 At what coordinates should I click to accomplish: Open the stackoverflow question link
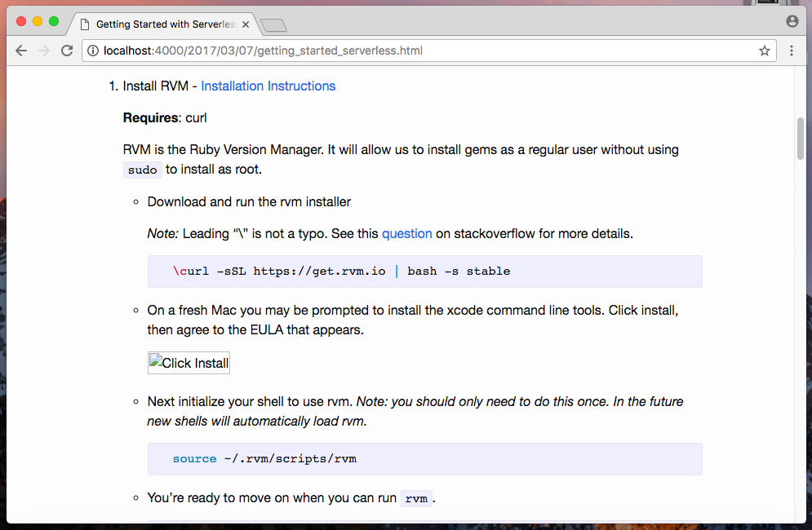pos(406,233)
